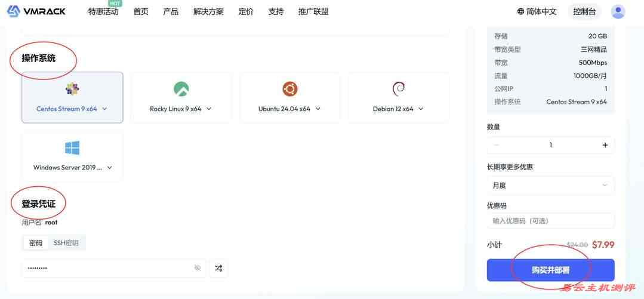The height and width of the screenshot is (299, 644).
Task: Open the 简体中文 language selector
Action: point(541,11)
